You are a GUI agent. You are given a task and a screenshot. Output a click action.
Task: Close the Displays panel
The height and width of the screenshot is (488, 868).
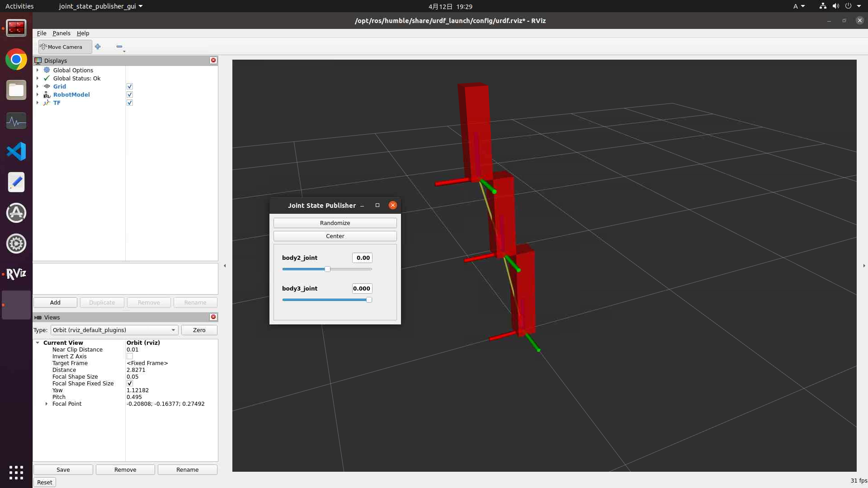click(213, 61)
